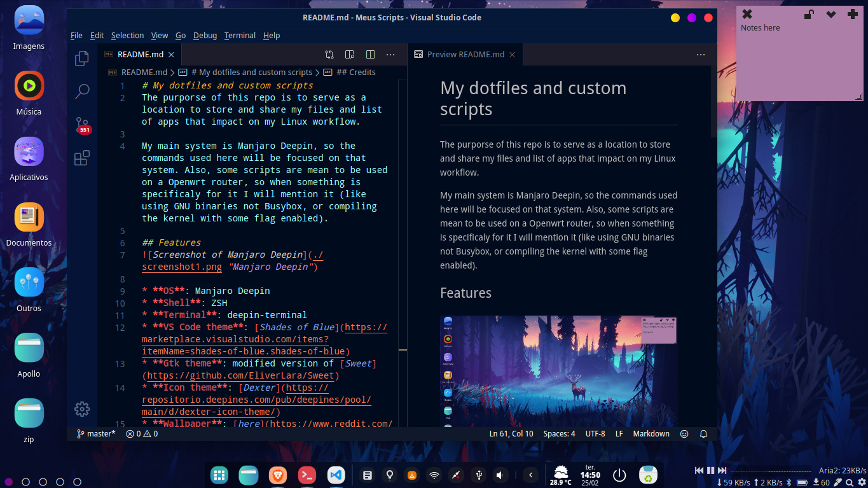Change the file encoding via UTF-8
This screenshot has width=868, height=488.
tap(595, 434)
